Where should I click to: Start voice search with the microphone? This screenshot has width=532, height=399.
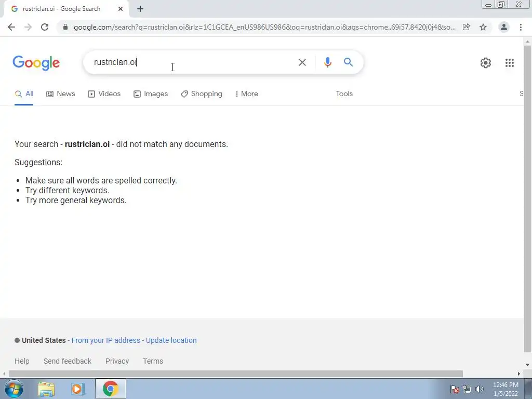click(x=327, y=62)
